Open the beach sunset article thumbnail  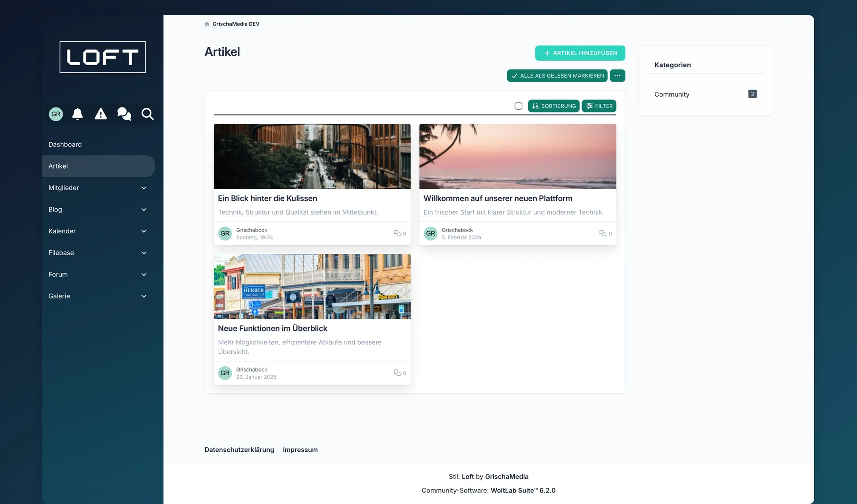pyautogui.click(x=517, y=156)
